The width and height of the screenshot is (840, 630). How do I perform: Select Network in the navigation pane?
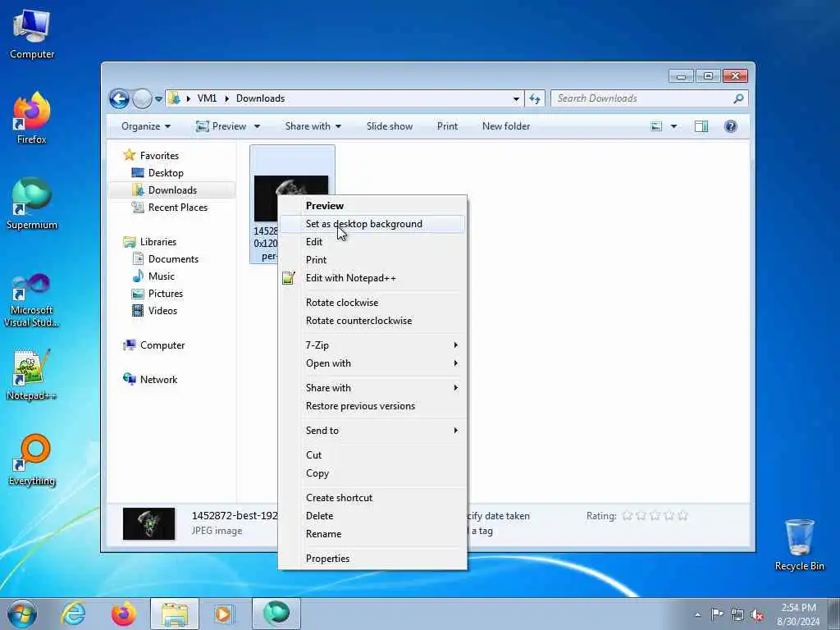pos(158,380)
